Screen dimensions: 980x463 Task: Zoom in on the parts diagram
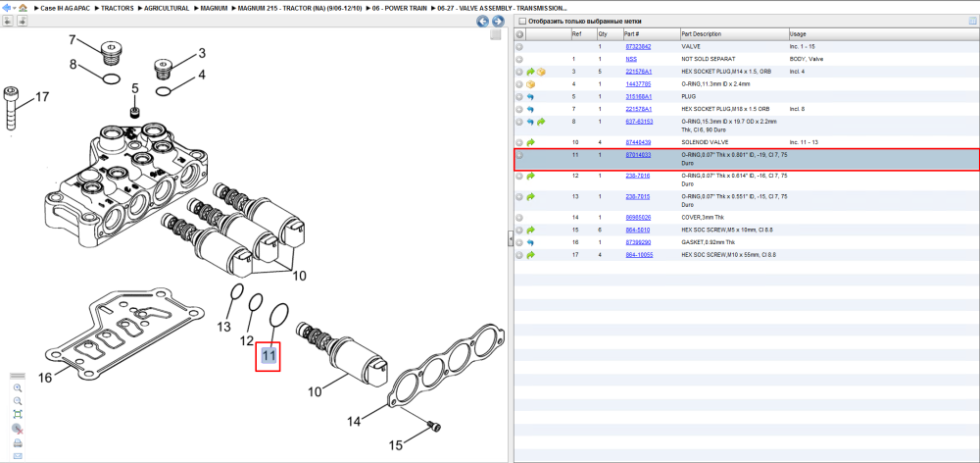(18, 387)
